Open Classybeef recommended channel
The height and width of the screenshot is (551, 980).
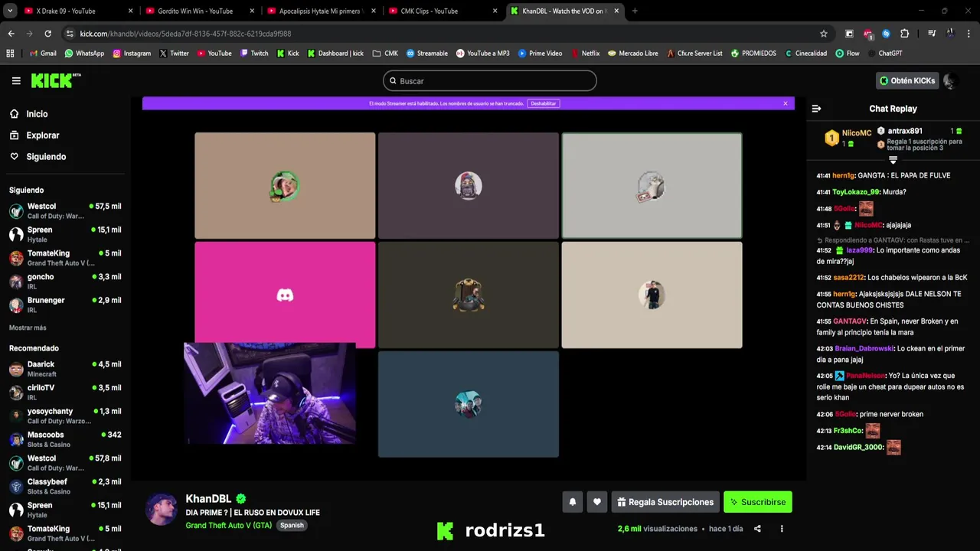click(64, 487)
